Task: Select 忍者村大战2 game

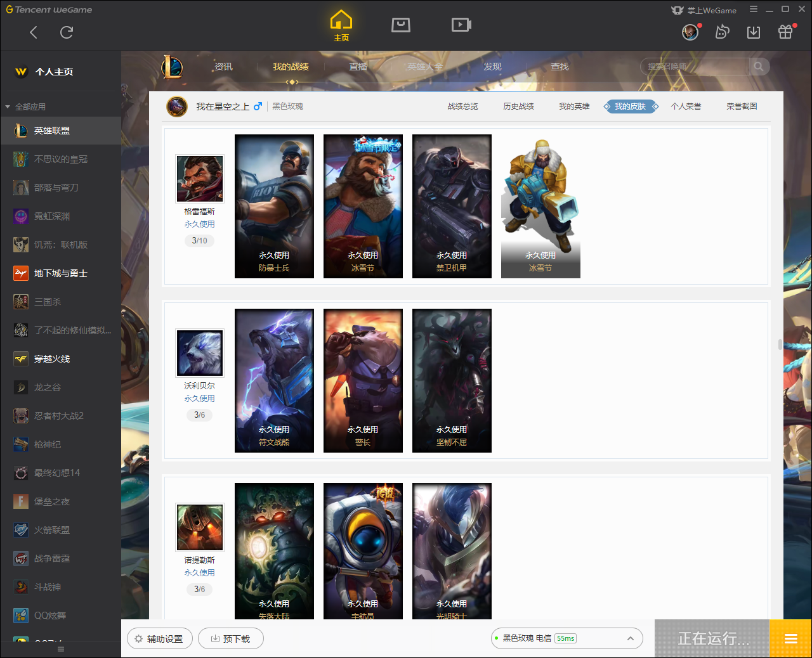Action: (60, 416)
